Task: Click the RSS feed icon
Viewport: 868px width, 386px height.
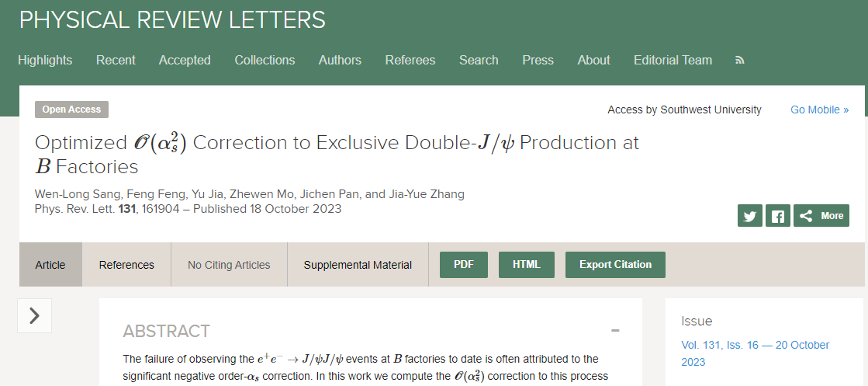Action: click(740, 60)
